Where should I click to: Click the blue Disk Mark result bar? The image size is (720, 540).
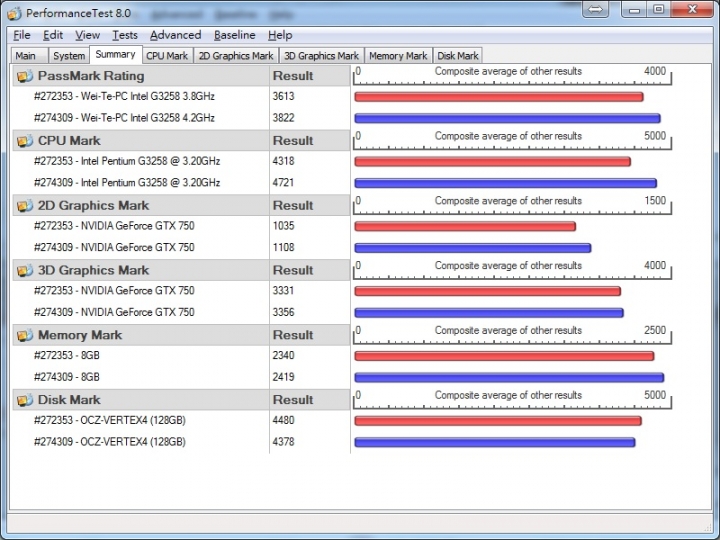tap(495, 442)
